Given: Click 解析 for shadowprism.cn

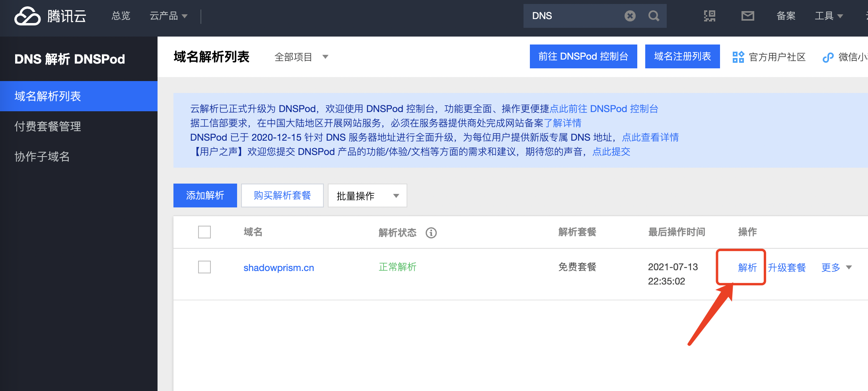Looking at the screenshot, I should [747, 267].
